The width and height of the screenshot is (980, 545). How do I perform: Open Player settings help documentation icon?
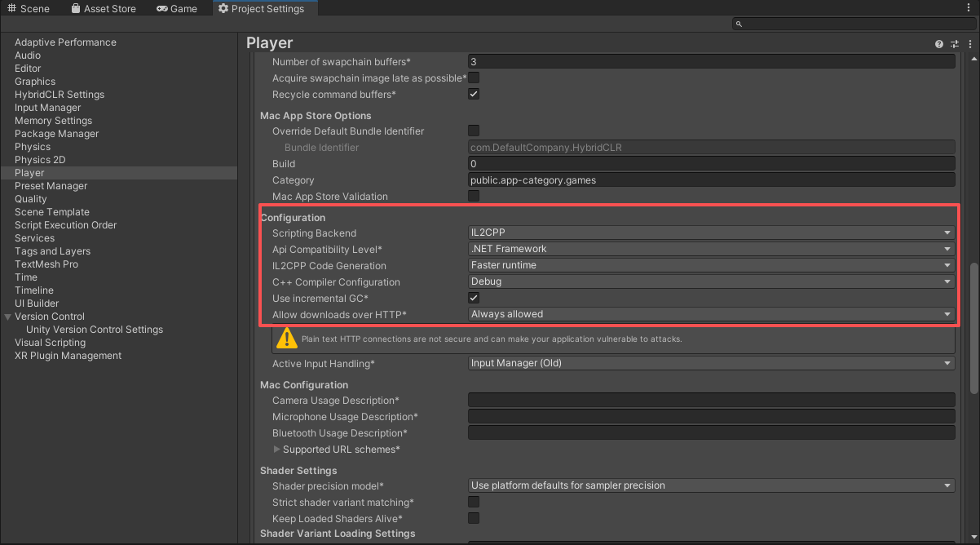(939, 44)
